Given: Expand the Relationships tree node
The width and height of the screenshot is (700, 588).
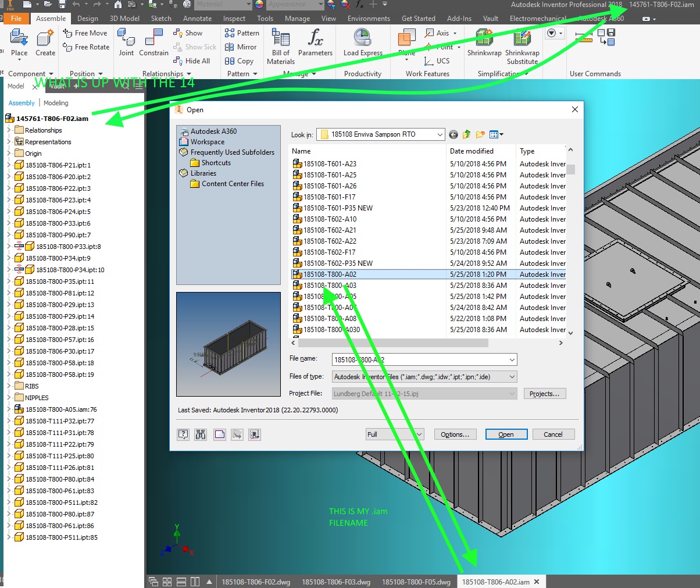Looking at the screenshot, I should (x=9, y=130).
